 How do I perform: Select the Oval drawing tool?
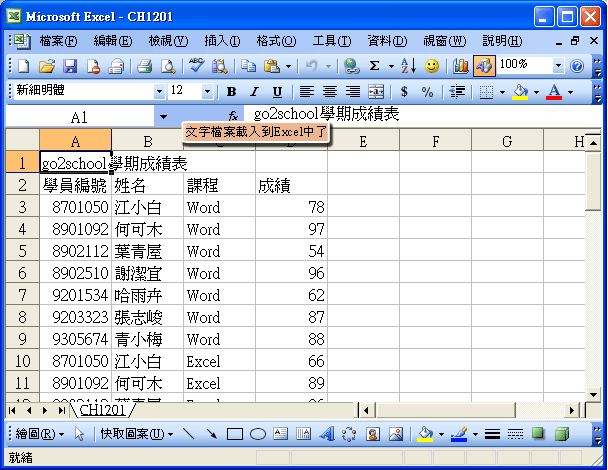257,434
